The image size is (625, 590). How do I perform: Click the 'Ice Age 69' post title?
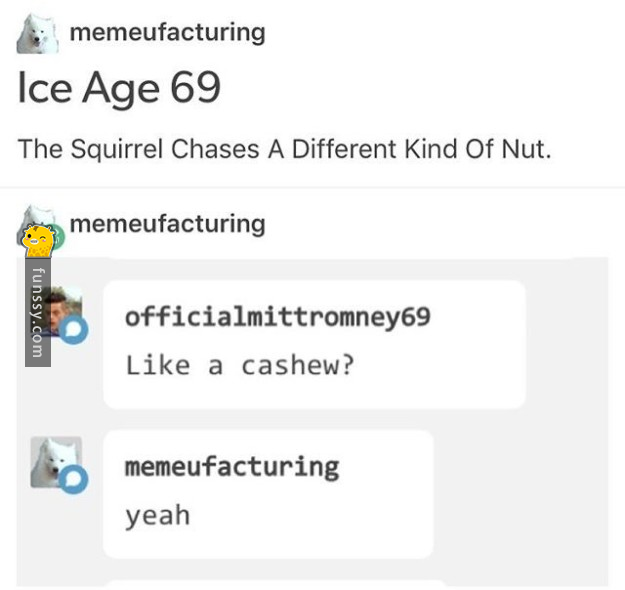tap(119, 89)
